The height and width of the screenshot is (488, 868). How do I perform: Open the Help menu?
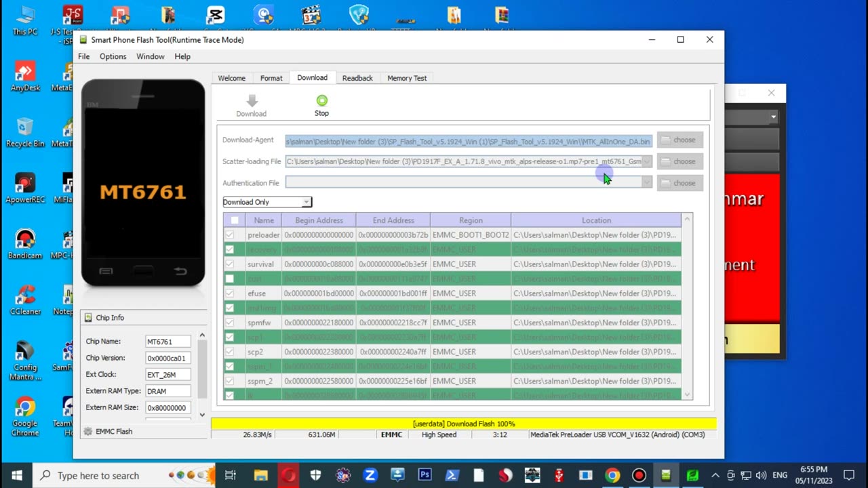pyautogui.click(x=182, y=56)
